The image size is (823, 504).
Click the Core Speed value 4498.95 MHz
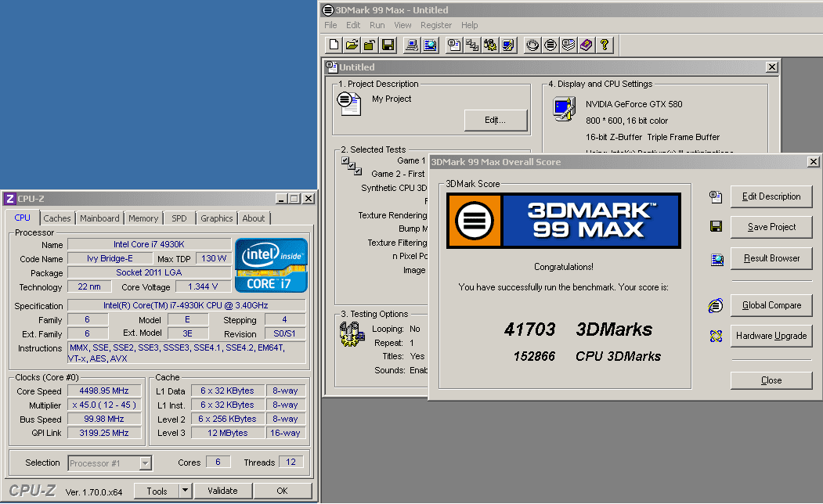pos(104,391)
